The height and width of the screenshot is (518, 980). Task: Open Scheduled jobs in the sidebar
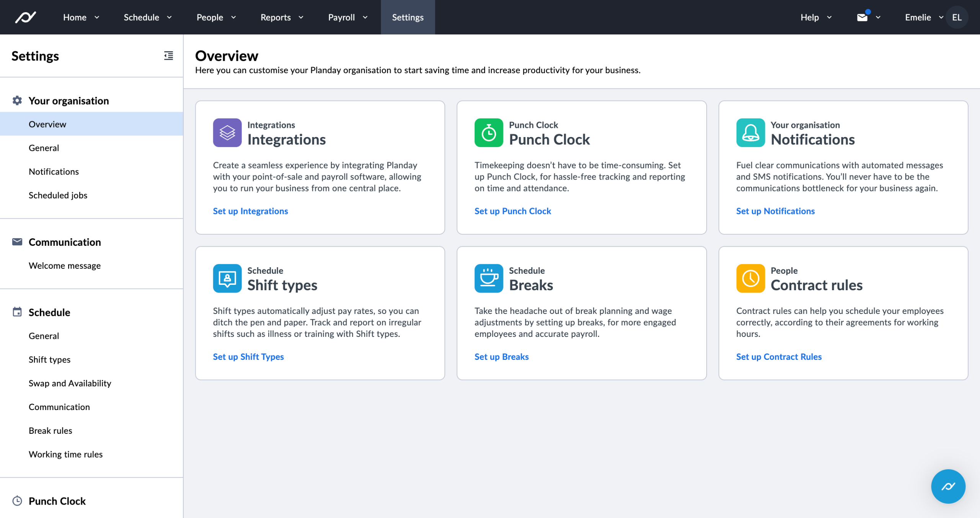58,195
